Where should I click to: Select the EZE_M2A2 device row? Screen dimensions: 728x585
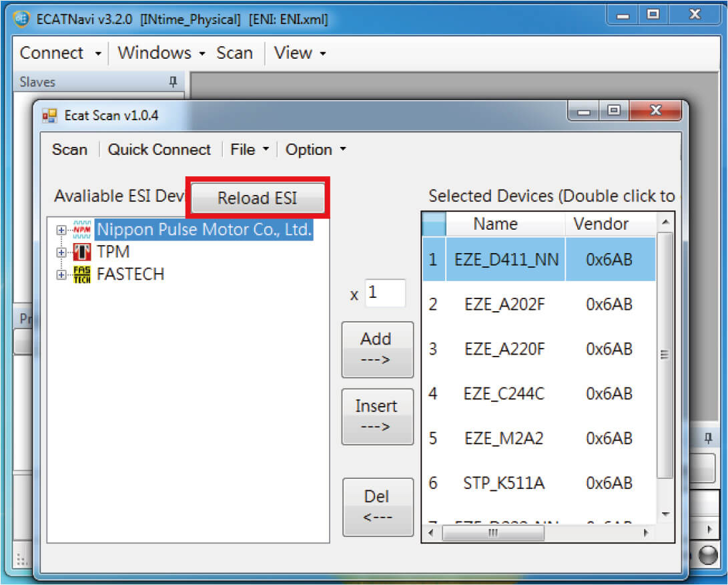click(539, 438)
